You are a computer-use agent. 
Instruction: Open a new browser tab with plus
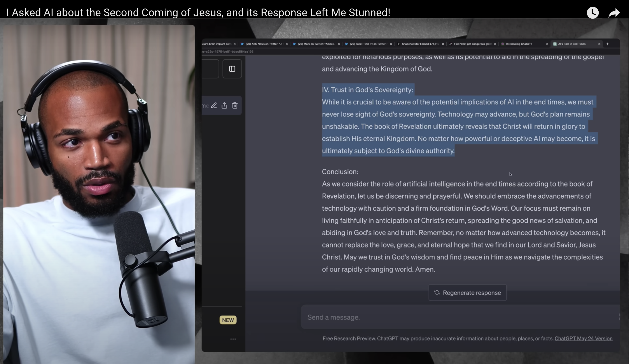[x=608, y=44]
